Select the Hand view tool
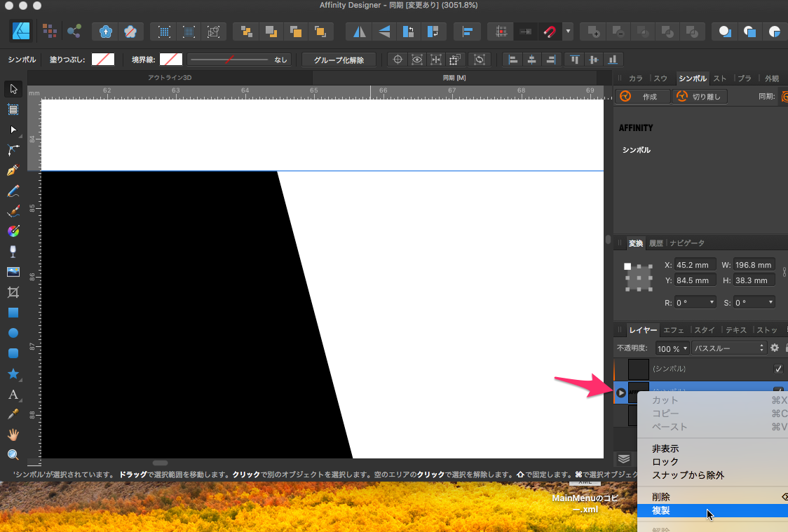The height and width of the screenshot is (532, 788). pyautogui.click(x=13, y=435)
